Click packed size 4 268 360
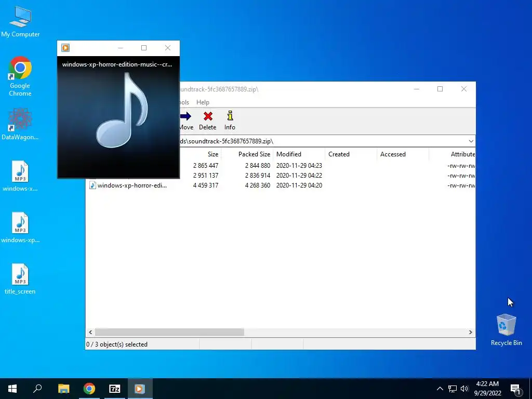532x399 pixels. pos(258,185)
